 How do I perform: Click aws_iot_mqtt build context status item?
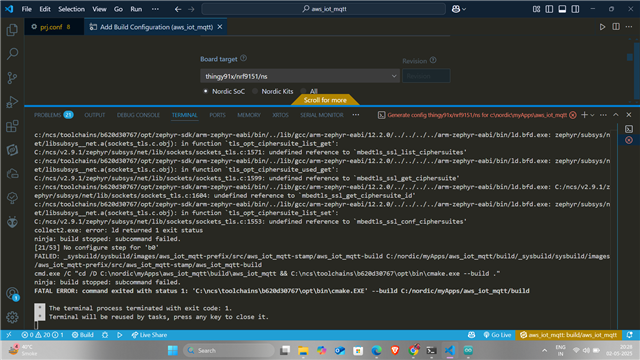pos(569,335)
